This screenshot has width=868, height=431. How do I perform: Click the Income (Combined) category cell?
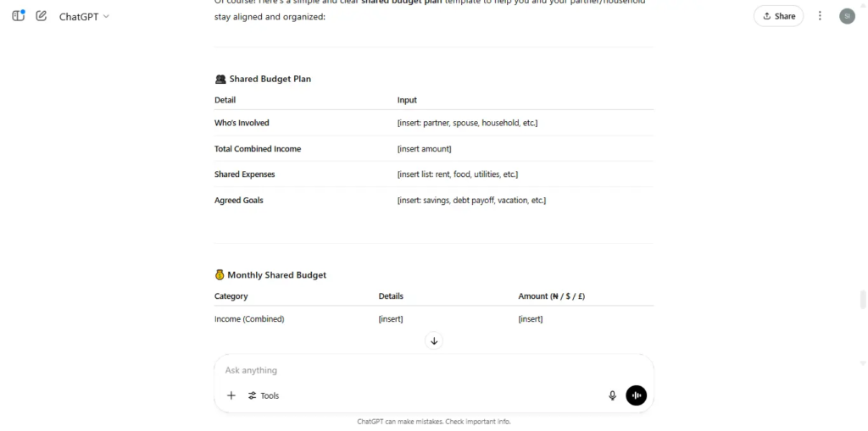[x=249, y=319]
